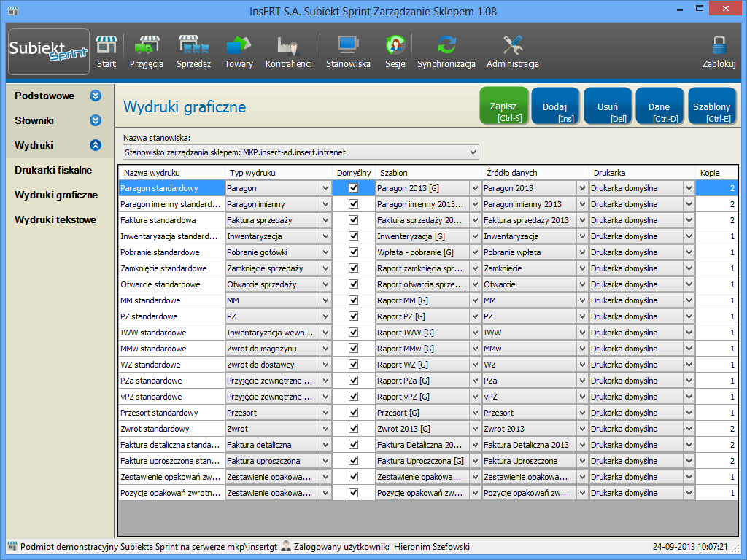Add a new printout with Dodaj
The image size is (747, 560).
[555, 106]
